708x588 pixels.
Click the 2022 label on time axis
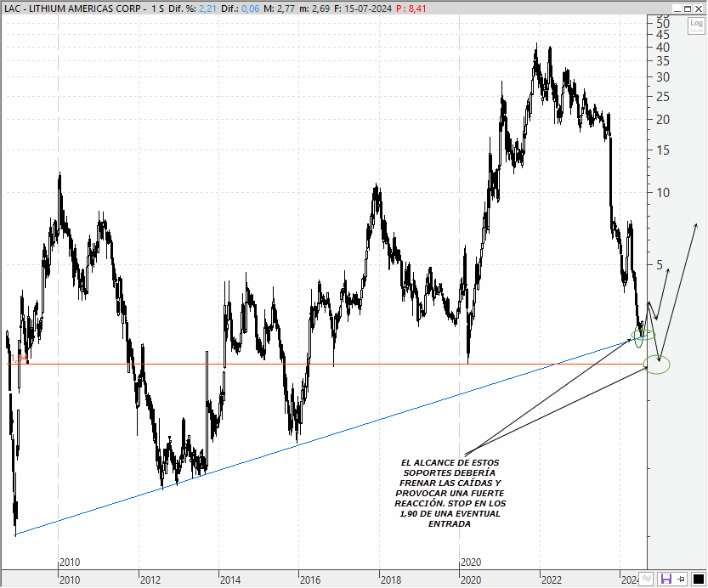(552, 580)
